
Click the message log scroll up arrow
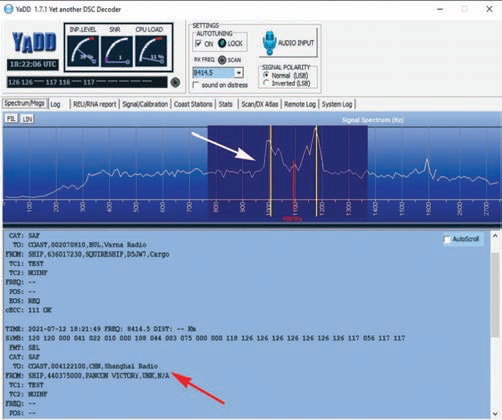click(495, 236)
